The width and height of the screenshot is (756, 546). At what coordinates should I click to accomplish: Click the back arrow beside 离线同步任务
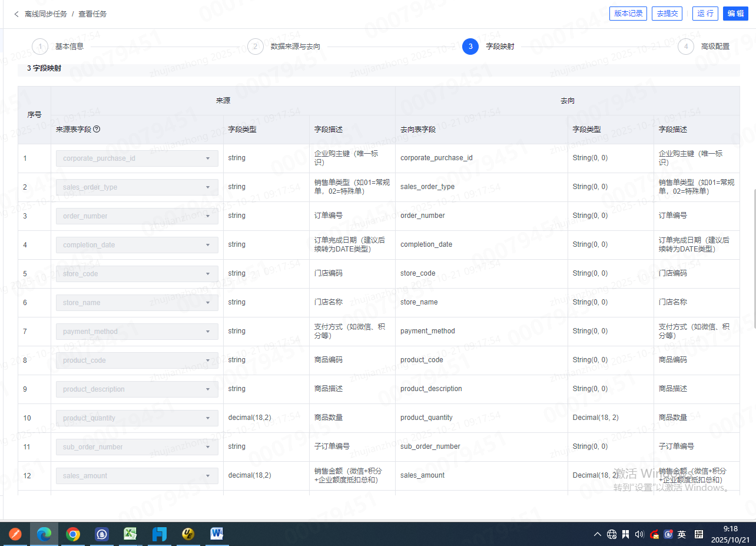click(16, 14)
